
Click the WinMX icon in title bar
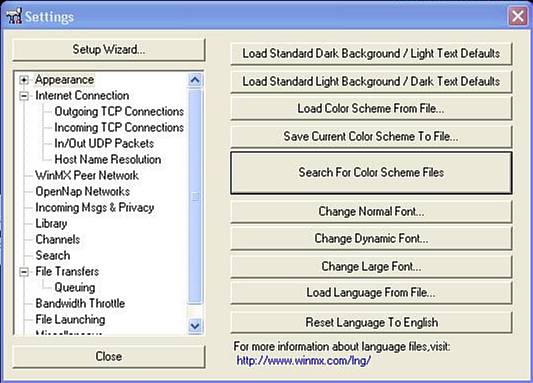coord(14,16)
